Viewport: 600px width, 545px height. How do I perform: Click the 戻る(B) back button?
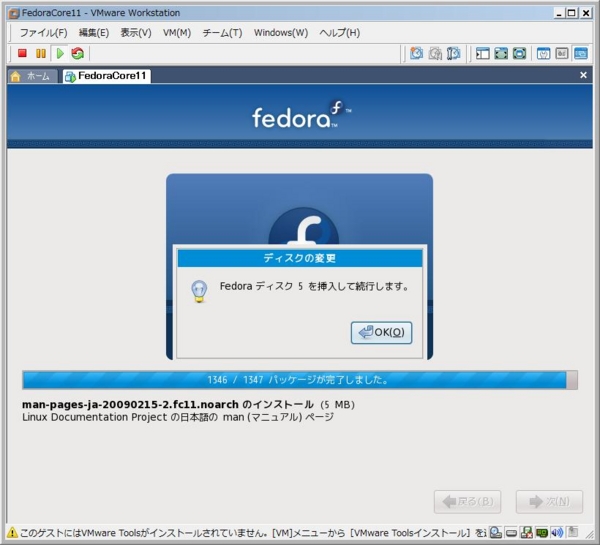coord(467,501)
